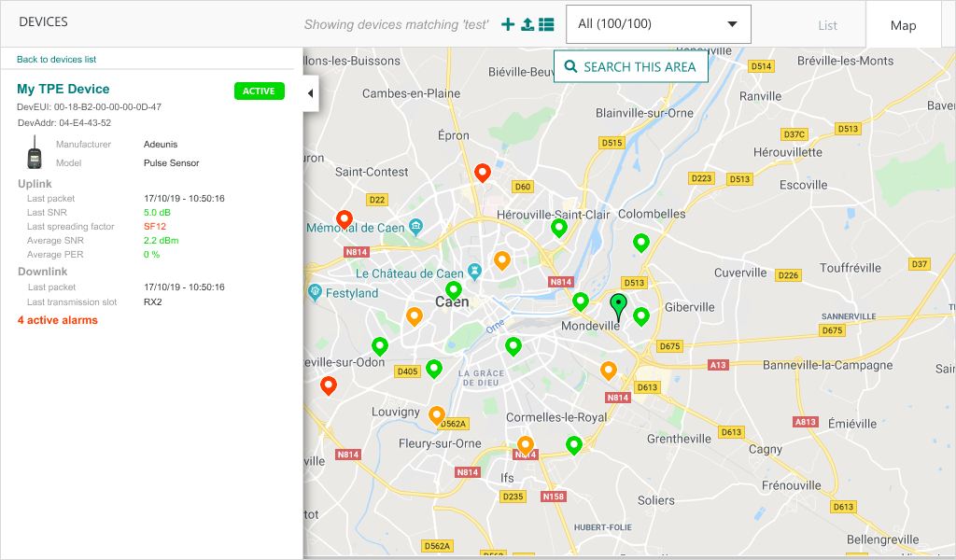This screenshot has width=956, height=560.
Task: Go back to devices list
Action: point(56,60)
